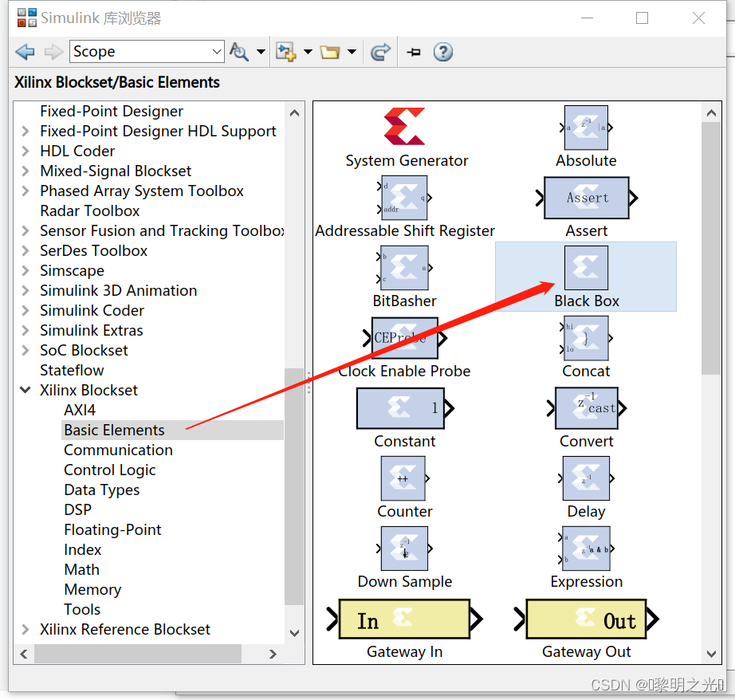This screenshot has height=700, width=735.
Task: Select the BitBasher block icon
Action: point(404,268)
